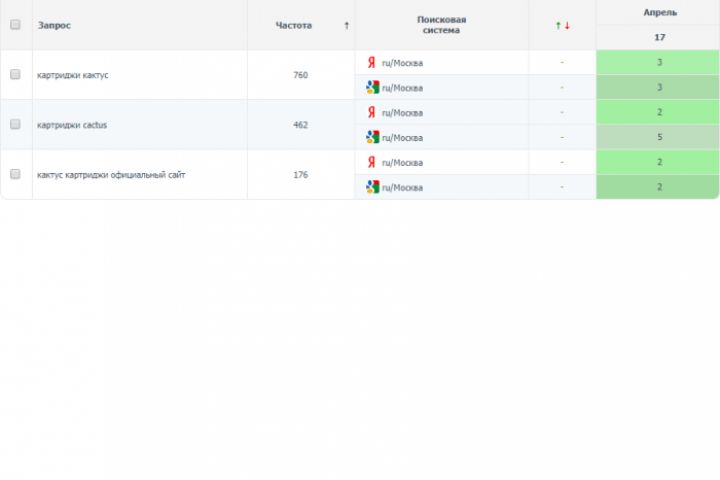The height and width of the screenshot is (480, 720).
Task: Check the box for картриджи кактус
Action: (15, 75)
